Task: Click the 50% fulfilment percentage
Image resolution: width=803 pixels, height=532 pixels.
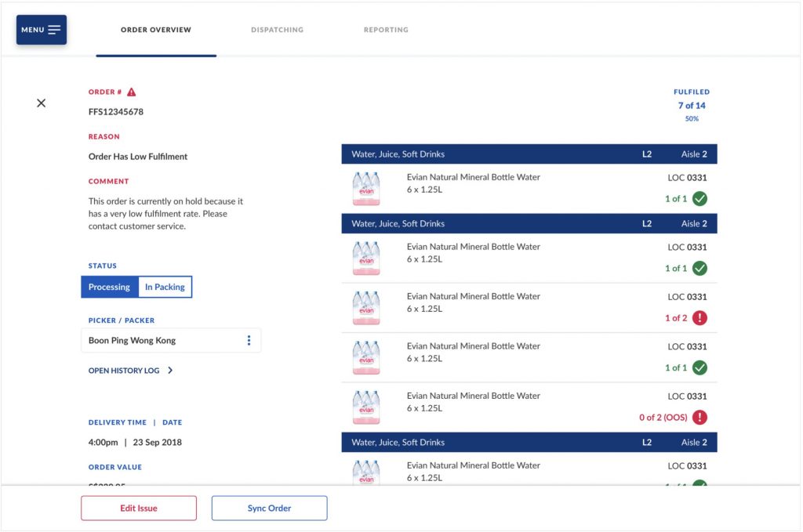Action: click(x=692, y=118)
